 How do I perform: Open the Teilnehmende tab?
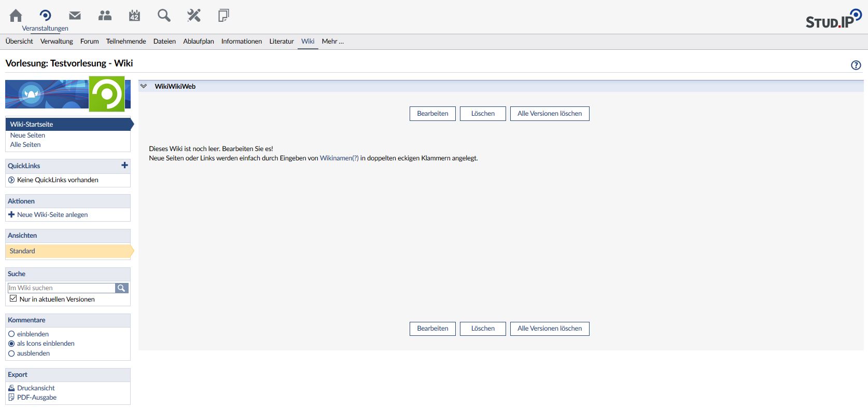pyautogui.click(x=126, y=42)
